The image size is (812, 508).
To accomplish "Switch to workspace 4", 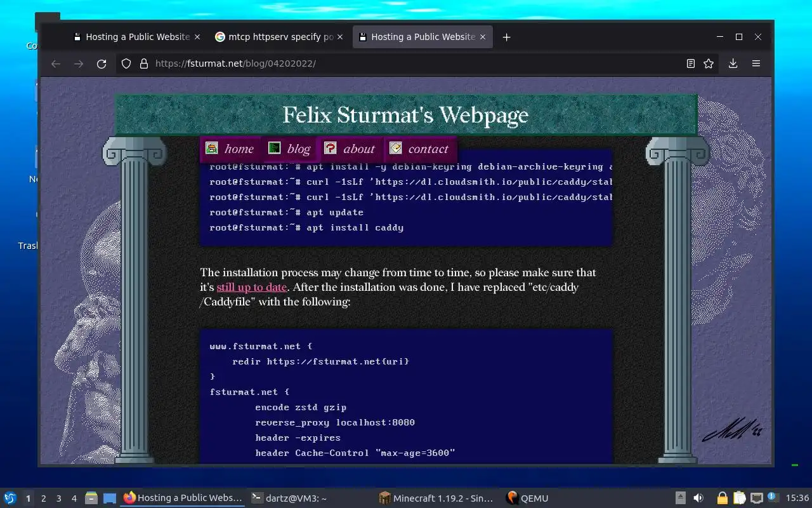I will click(x=74, y=498).
